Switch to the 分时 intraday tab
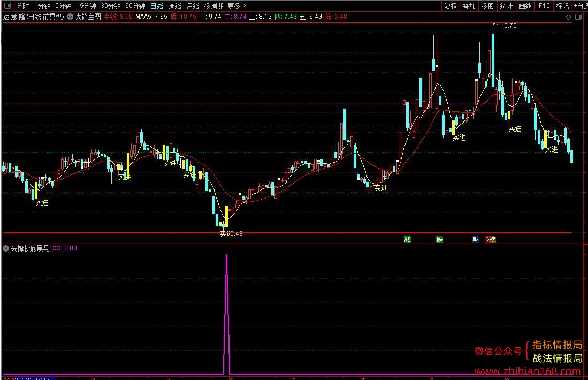This screenshot has width=588, height=380. click(23, 6)
